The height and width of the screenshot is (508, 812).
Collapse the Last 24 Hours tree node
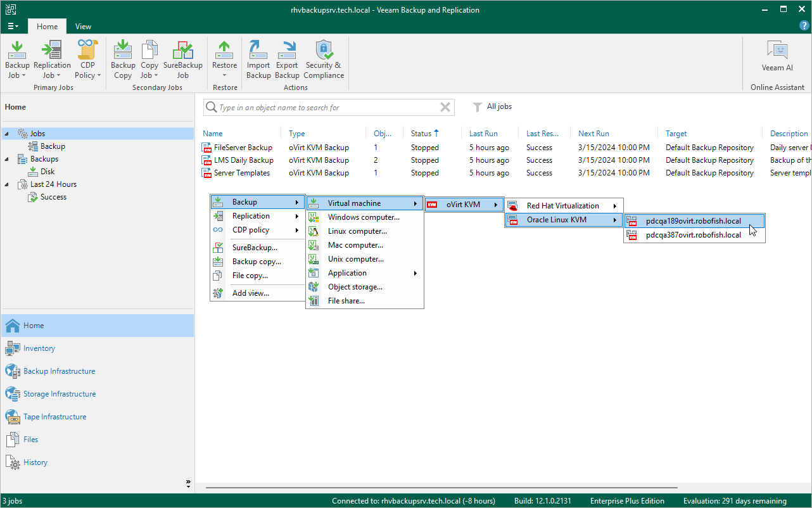7,184
